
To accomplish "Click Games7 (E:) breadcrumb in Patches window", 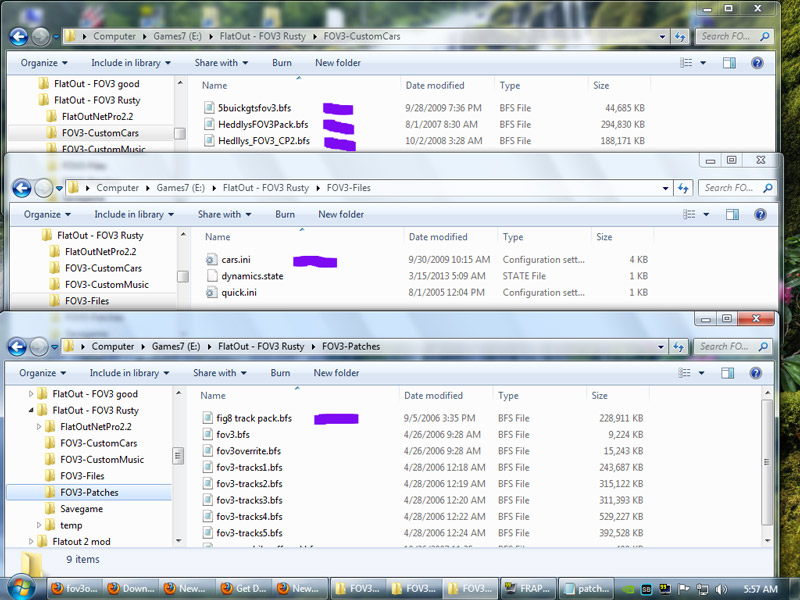I will [176, 347].
